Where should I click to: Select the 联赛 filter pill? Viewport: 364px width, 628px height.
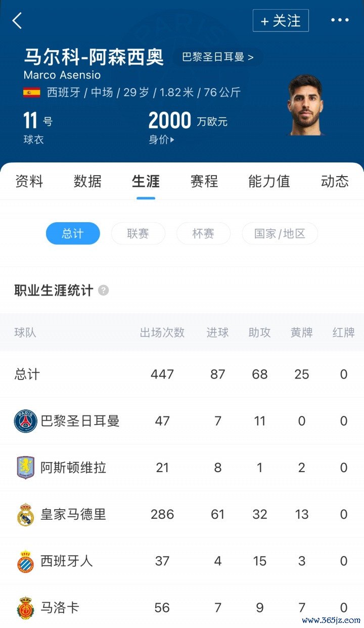pyautogui.click(x=138, y=233)
